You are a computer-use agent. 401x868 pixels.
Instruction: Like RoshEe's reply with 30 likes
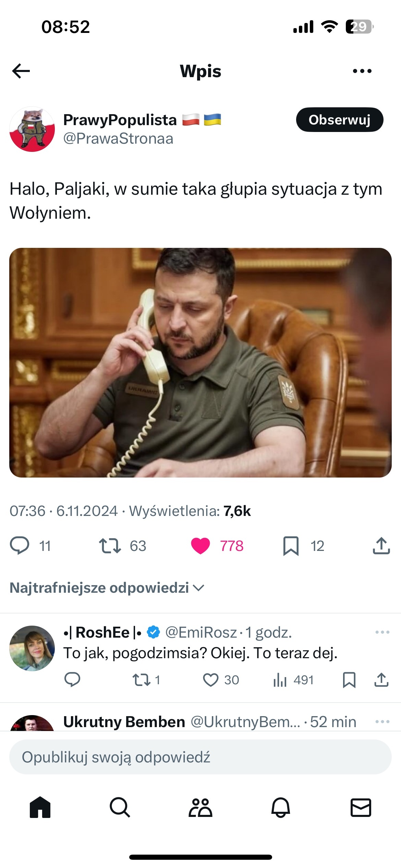pyautogui.click(x=210, y=680)
